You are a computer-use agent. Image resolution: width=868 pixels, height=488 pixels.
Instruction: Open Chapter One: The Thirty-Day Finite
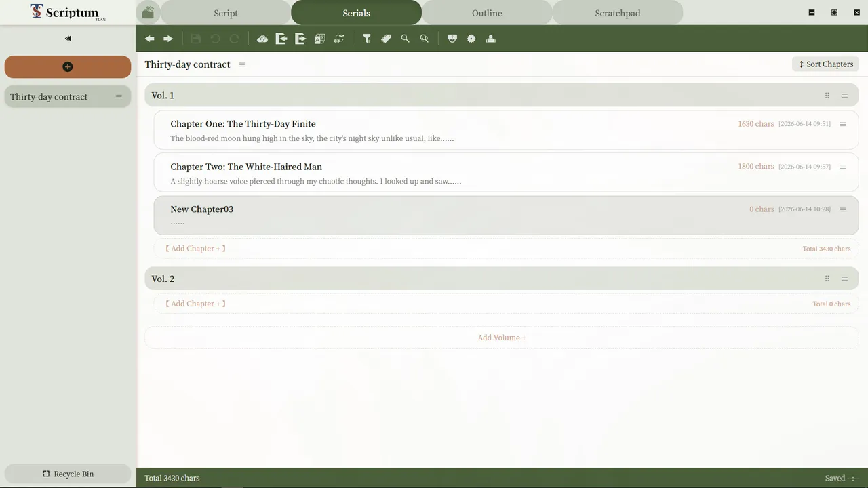(506, 130)
